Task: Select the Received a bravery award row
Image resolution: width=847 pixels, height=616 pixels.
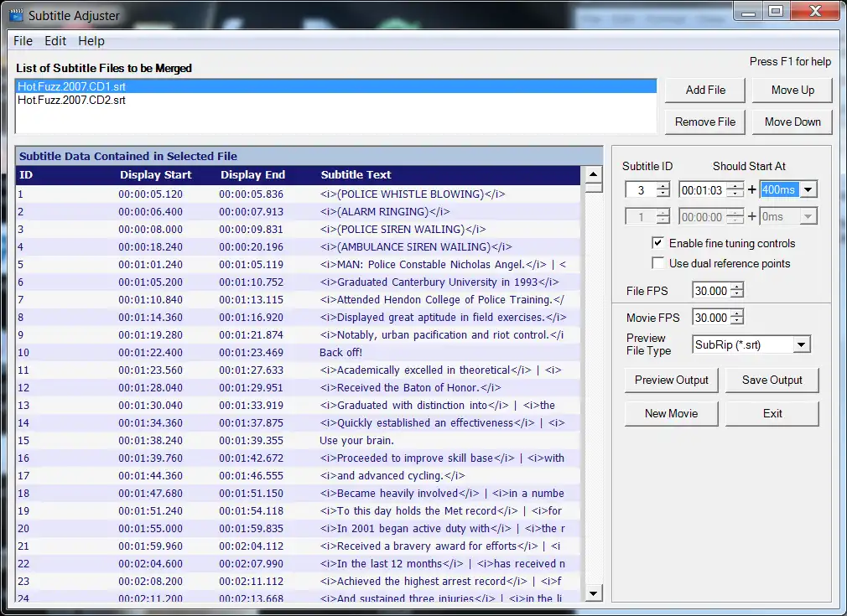Action: coord(299,546)
